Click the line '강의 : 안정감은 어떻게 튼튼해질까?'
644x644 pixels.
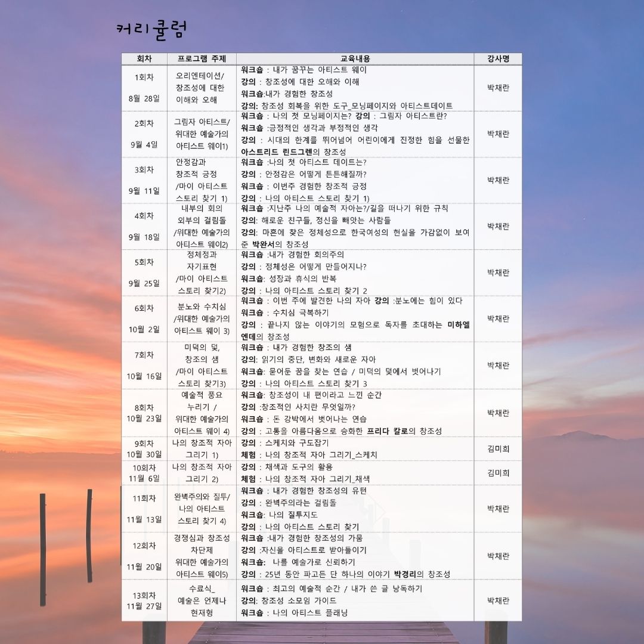click(304, 174)
